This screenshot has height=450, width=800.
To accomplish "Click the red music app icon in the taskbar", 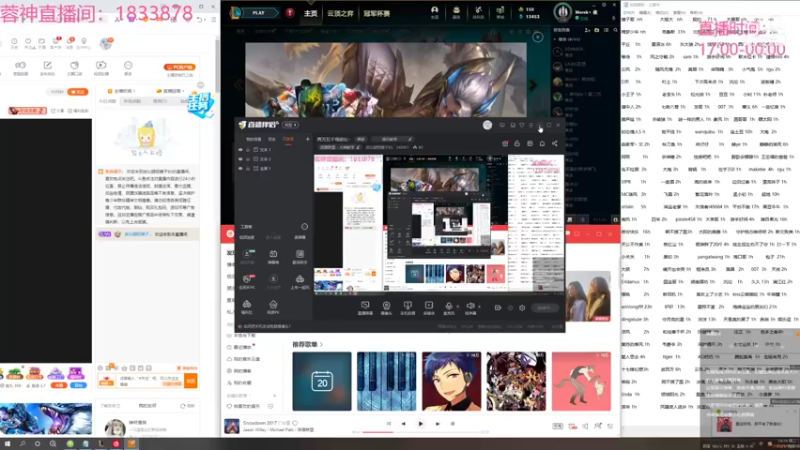I will pyautogui.click(x=116, y=444).
